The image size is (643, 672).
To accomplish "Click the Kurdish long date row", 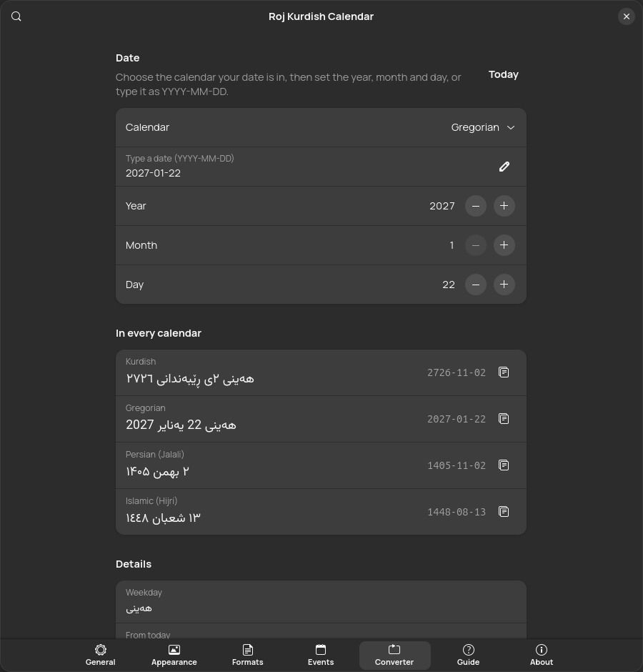I will click(321, 372).
